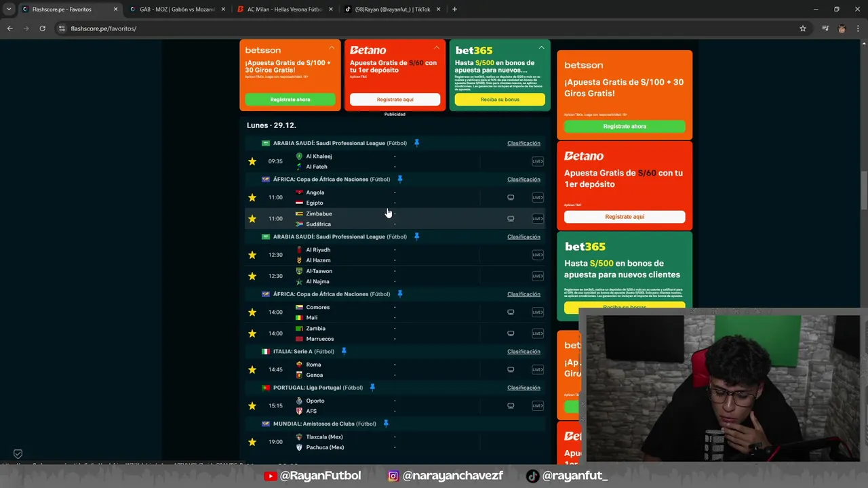Open TV icon for Roma vs Genoa
Screen dimensions: 868x488
[x=511, y=369]
